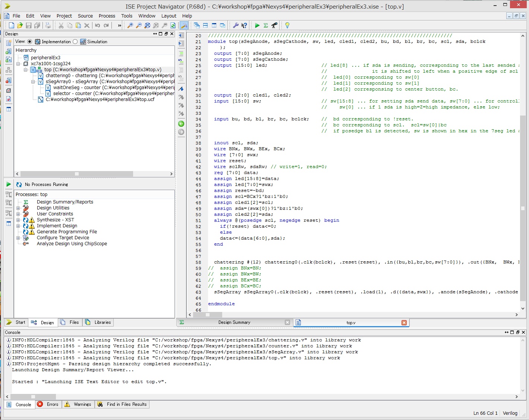Switch to Simulation view radio button
The width and height of the screenshot is (529, 420).
[x=75, y=42]
